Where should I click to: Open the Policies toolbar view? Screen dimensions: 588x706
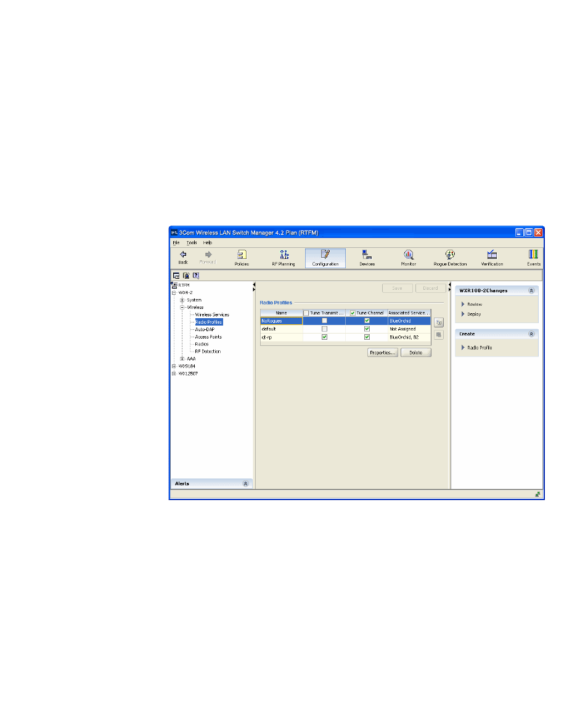click(242, 258)
